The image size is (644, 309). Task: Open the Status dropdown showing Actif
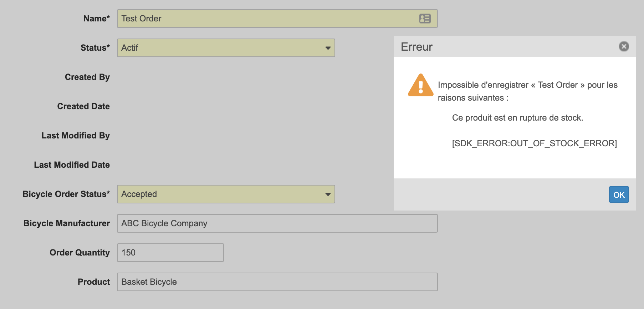pyautogui.click(x=226, y=48)
